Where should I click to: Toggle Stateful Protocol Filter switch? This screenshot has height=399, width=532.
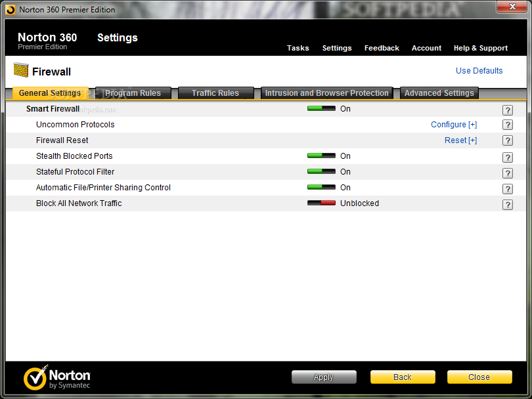321,171
